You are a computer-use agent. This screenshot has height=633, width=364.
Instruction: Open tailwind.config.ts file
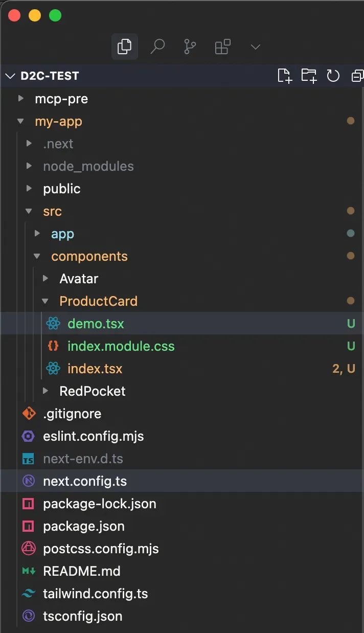point(95,594)
